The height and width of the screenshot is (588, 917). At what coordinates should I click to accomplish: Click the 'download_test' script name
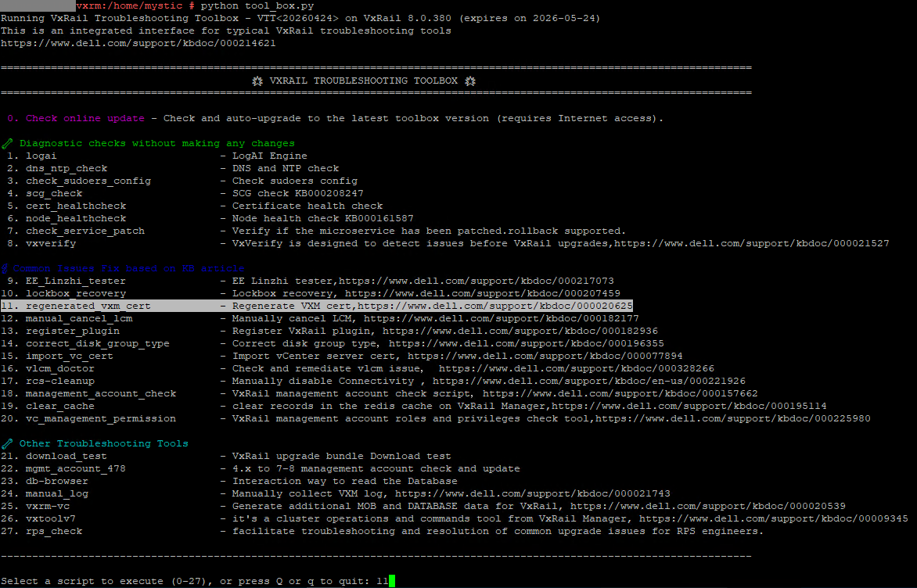66,456
